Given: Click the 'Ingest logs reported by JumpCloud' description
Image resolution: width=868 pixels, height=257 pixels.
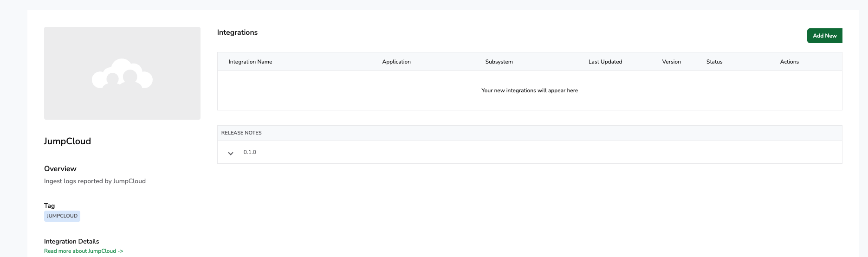Looking at the screenshot, I should 95,181.
